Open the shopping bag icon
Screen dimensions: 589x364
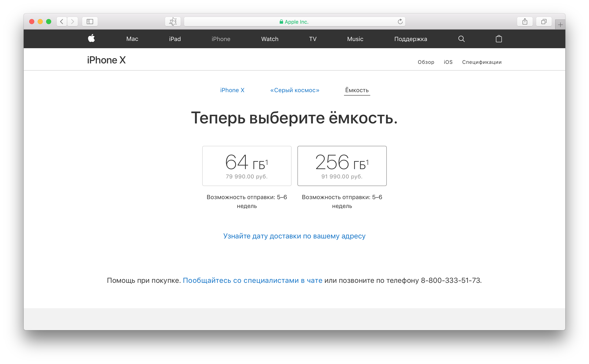[499, 39]
